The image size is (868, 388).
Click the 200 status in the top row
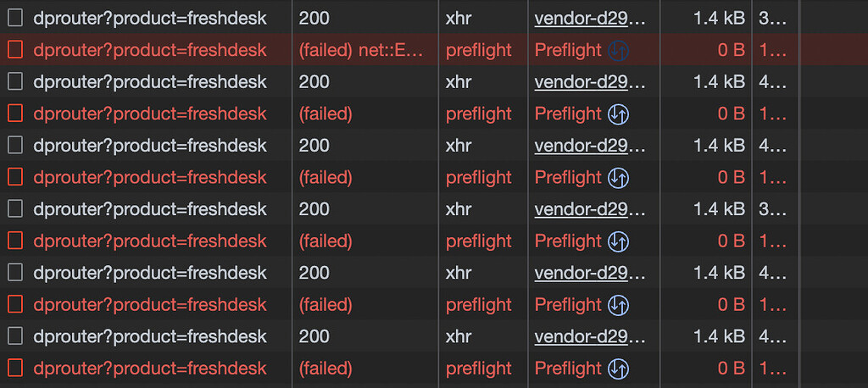pyautogui.click(x=314, y=19)
